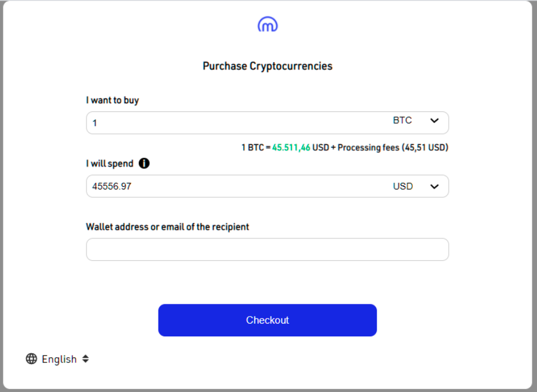Click the "I will spend" label
The image size is (537, 392).
(110, 164)
